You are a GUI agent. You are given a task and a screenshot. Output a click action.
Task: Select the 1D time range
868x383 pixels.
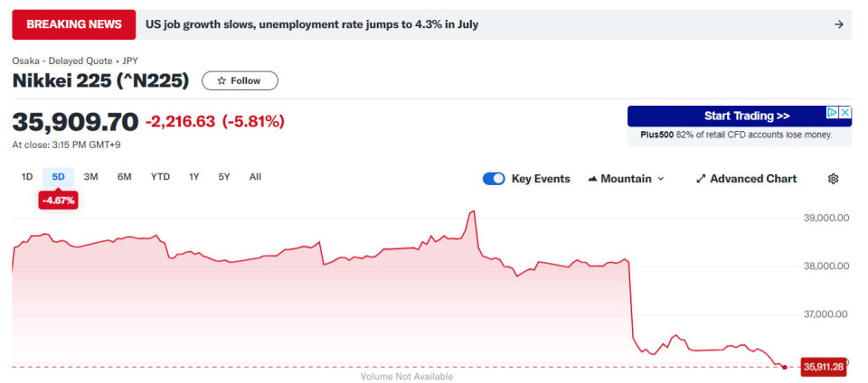(x=27, y=177)
